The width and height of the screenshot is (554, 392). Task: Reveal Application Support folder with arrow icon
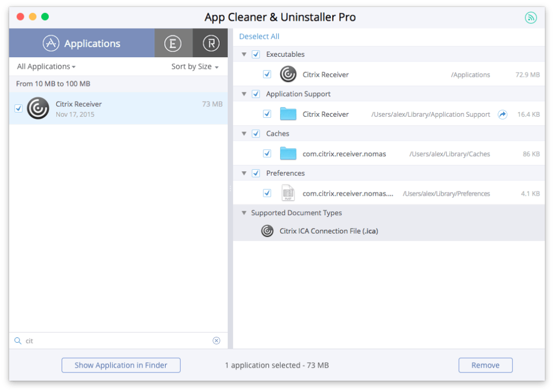503,115
